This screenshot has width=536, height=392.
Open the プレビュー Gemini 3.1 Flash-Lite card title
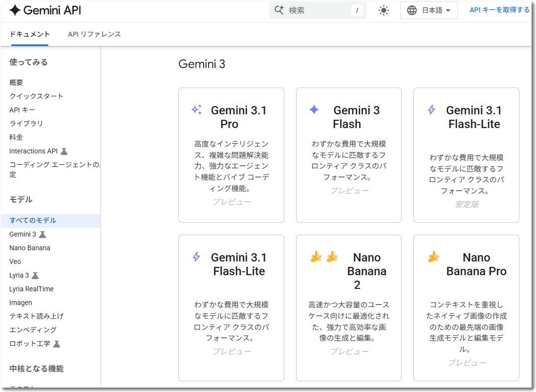pyautogui.click(x=238, y=264)
